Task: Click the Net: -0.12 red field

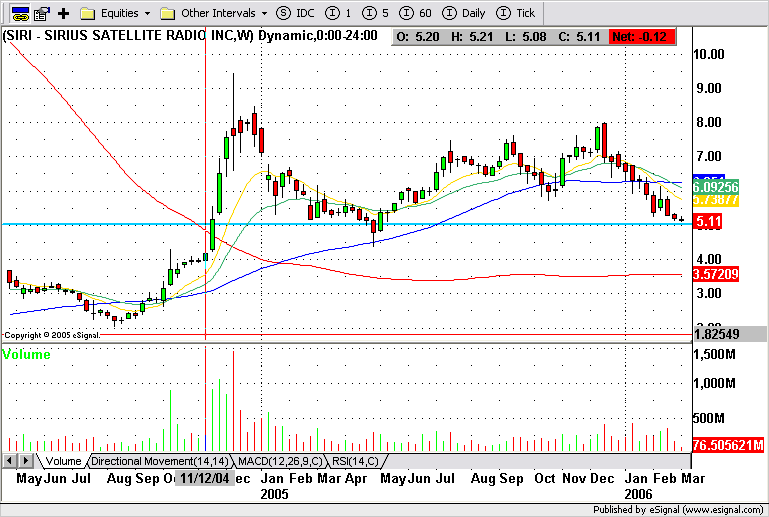Action: 641,37
